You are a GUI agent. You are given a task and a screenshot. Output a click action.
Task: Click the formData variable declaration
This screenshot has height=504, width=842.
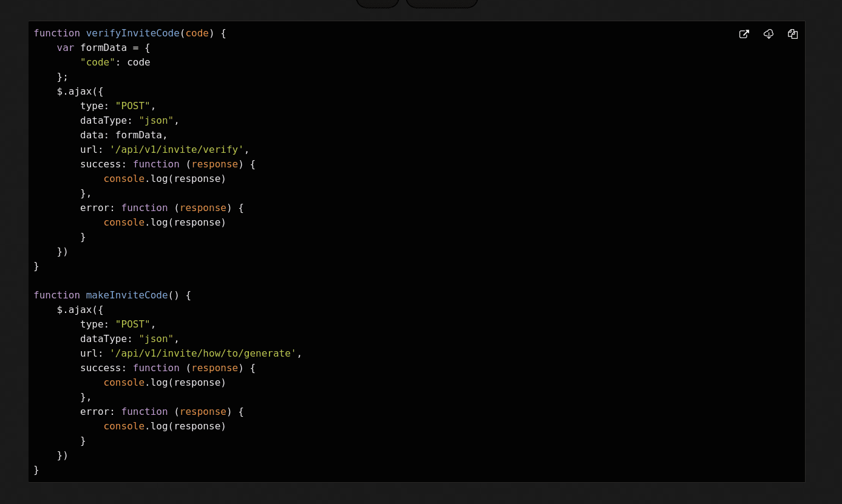coord(103,48)
